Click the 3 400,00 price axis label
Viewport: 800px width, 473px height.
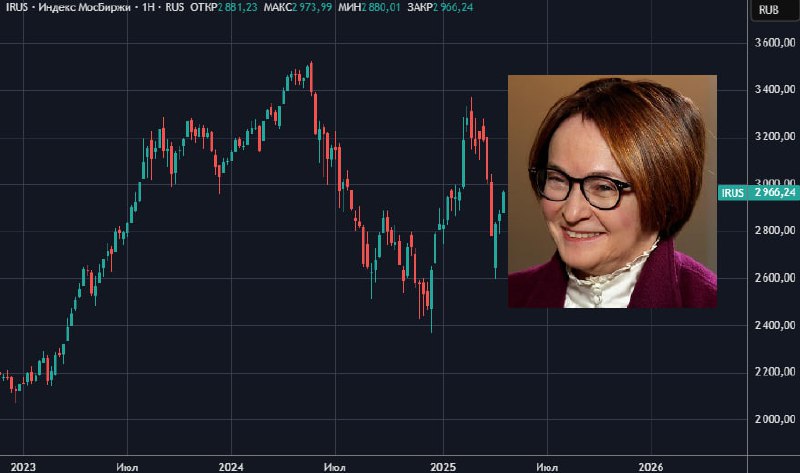774,90
